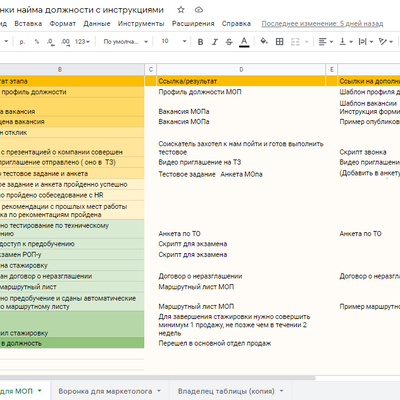
Task: Toggle strikethrough formatting
Action: [229, 42]
